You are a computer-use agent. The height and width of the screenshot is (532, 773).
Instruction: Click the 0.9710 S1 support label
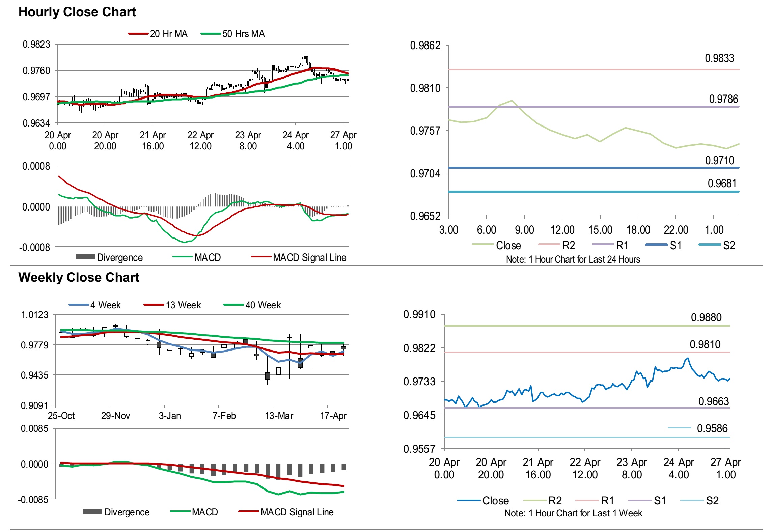719,161
